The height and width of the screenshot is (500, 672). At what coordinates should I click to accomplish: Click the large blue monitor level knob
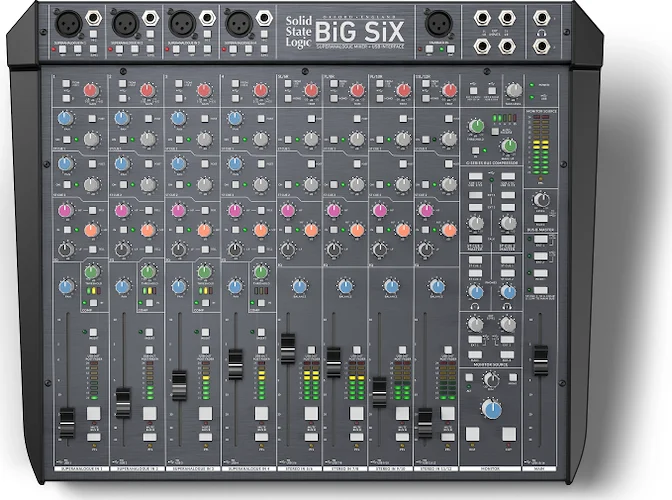[492, 409]
